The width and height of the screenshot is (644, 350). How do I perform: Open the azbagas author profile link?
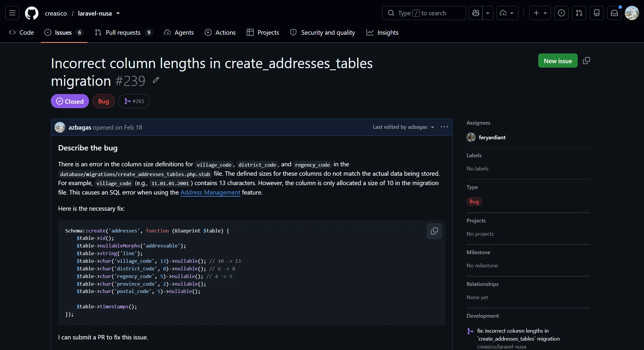tap(80, 127)
